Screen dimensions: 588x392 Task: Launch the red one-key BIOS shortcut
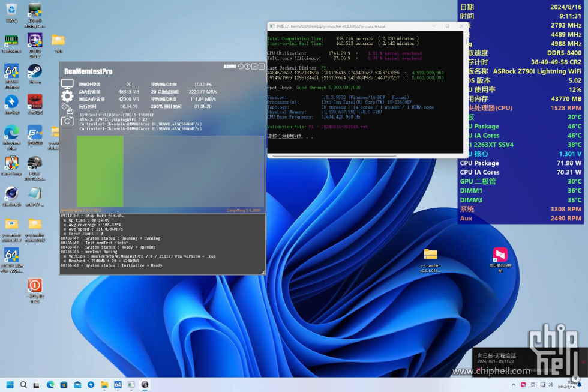coord(35,291)
